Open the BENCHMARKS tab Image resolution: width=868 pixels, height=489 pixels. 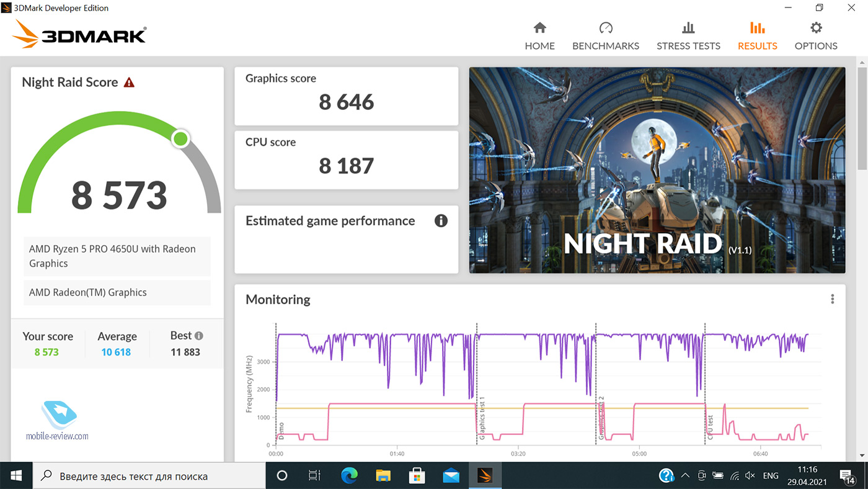605,36
